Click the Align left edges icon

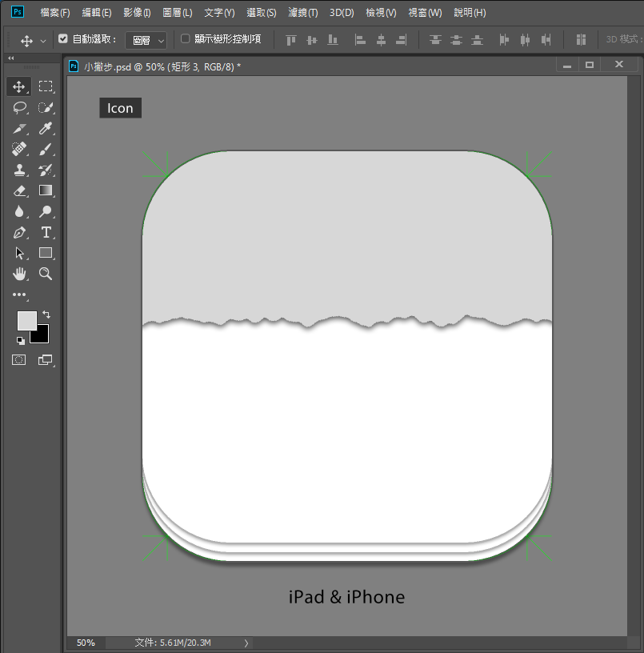point(360,40)
